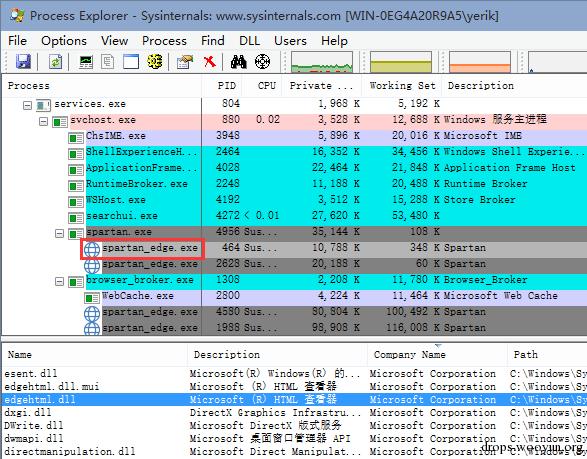The height and width of the screenshot is (459, 587).
Task: Collapse the browser_broker.exe tree node
Action: (60, 282)
